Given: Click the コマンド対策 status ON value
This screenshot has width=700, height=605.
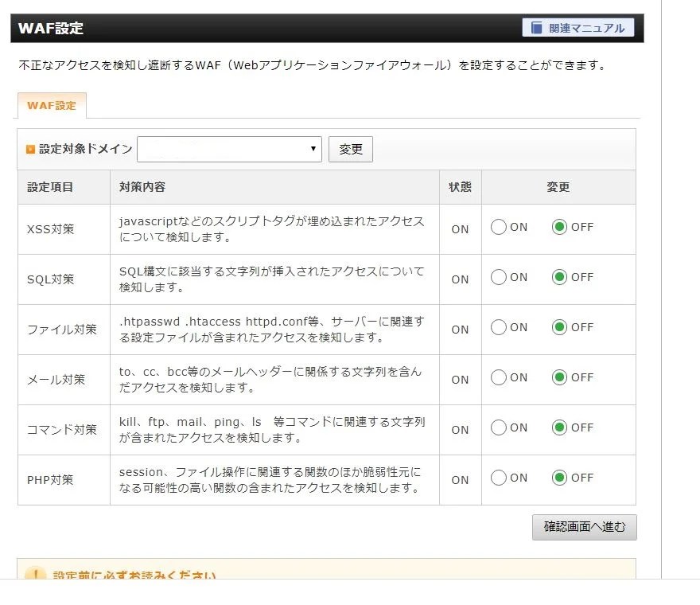Looking at the screenshot, I should (460, 430).
